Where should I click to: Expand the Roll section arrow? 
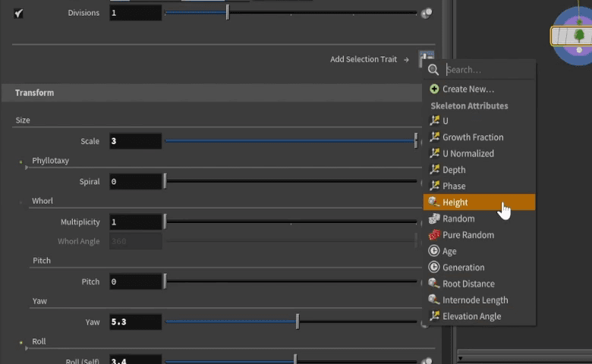pyautogui.click(x=27, y=348)
